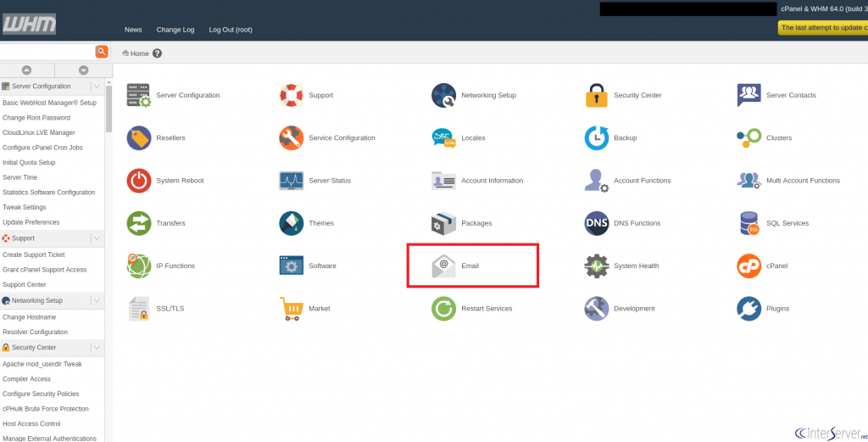Open Compiler Access link
The image size is (868, 442).
[x=26, y=379]
